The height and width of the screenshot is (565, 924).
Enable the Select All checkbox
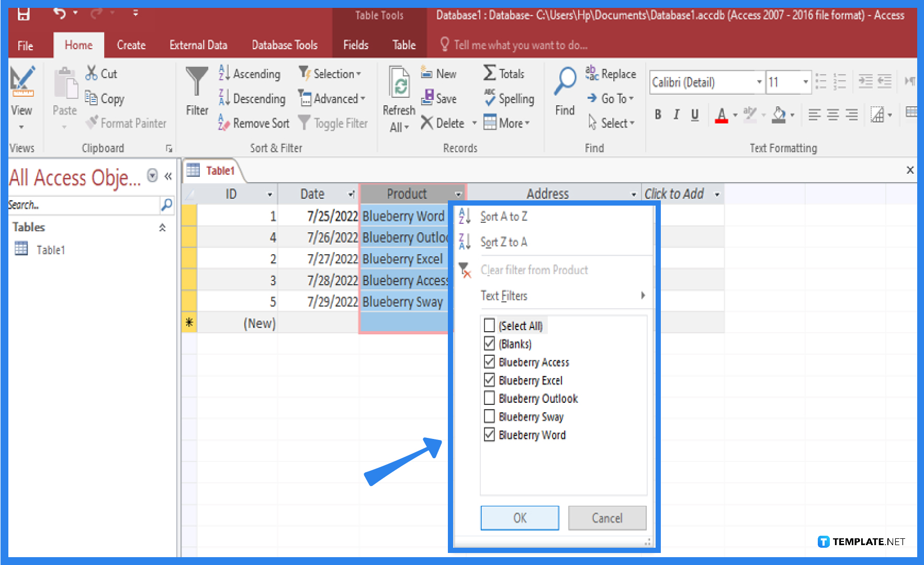pos(489,325)
